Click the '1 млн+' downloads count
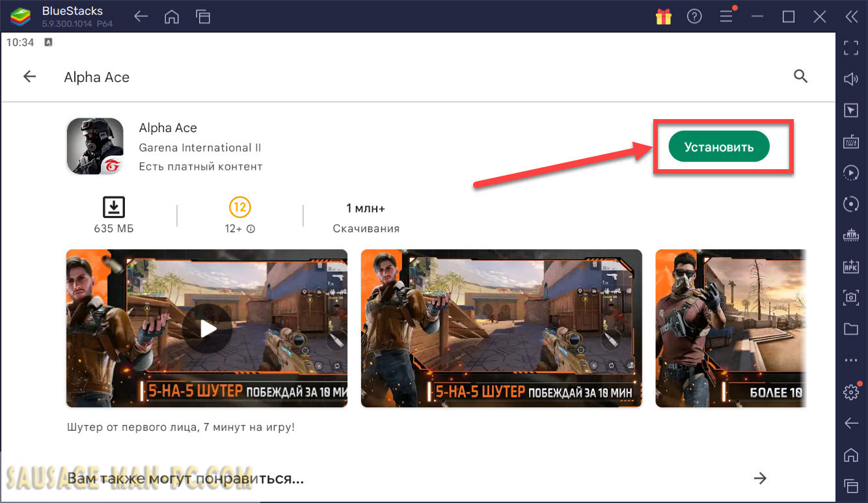 point(366,208)
